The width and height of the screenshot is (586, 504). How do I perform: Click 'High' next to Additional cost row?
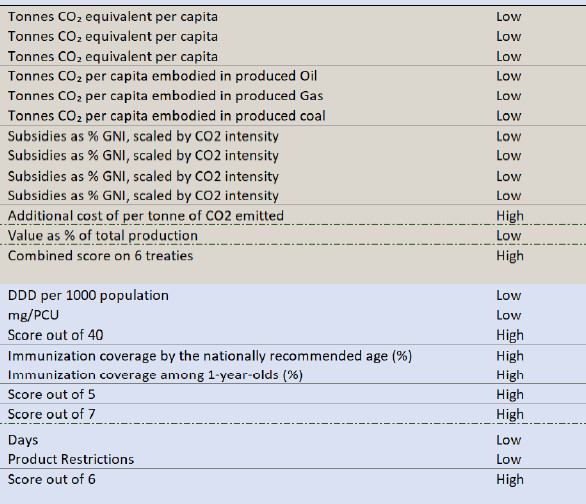coord(510,216)
